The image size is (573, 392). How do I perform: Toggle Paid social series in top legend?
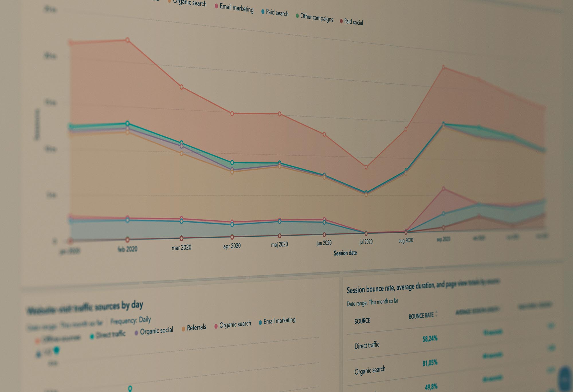click(x=353, y=22)
